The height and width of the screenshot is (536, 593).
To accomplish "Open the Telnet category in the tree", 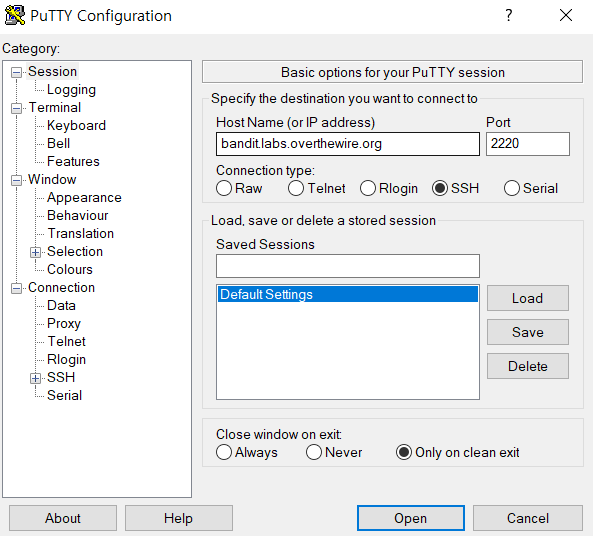I will (x=67, y=341).
